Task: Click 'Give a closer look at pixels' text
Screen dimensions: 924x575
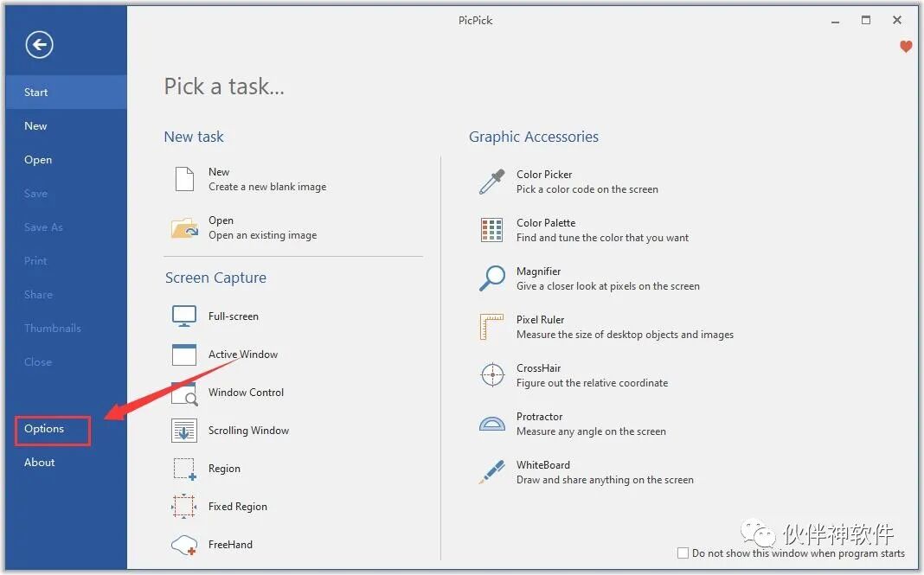Action: (608, 286)
